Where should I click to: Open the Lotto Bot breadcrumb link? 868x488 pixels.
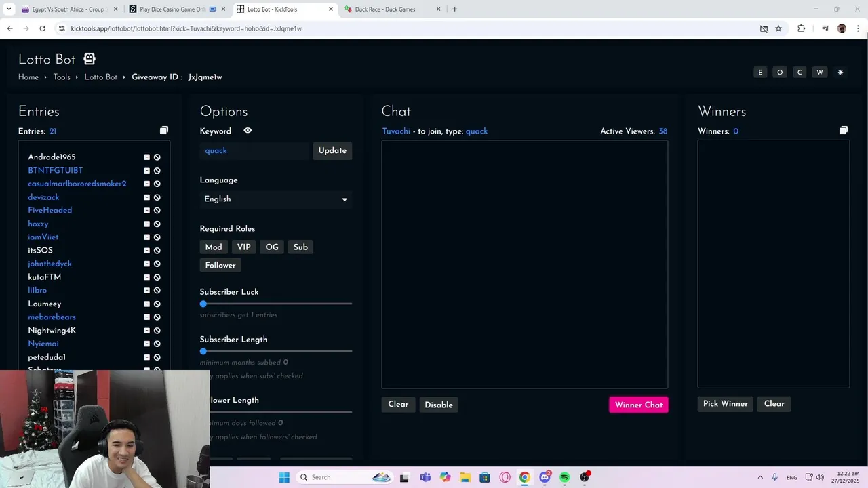(101, 77)
